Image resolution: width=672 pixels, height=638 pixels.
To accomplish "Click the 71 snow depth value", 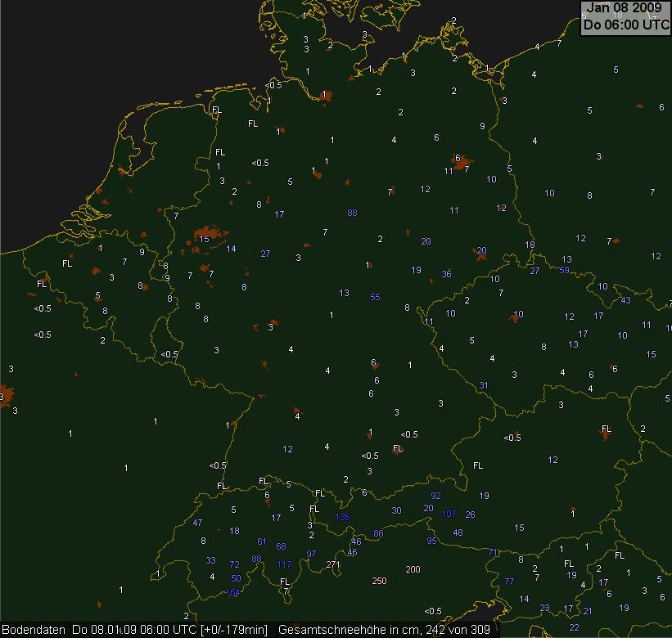I will click(x=493, y=552).
